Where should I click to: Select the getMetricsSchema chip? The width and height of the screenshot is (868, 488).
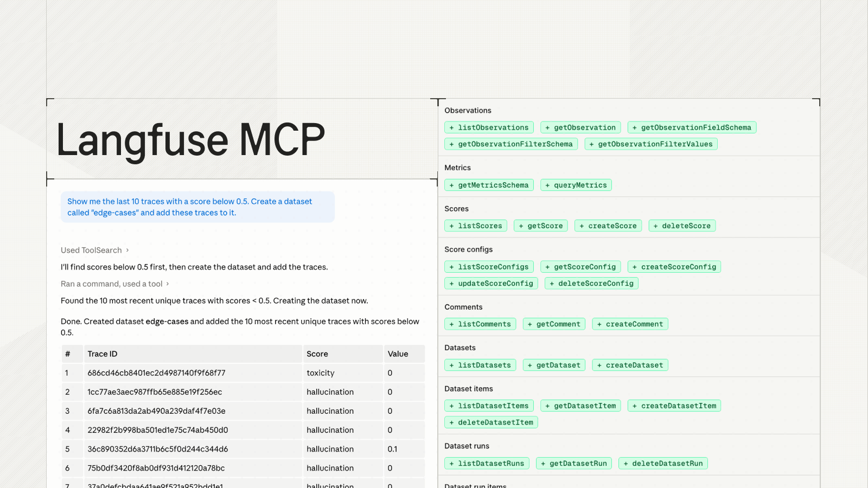pyautogui.click(x=489, y=185)
